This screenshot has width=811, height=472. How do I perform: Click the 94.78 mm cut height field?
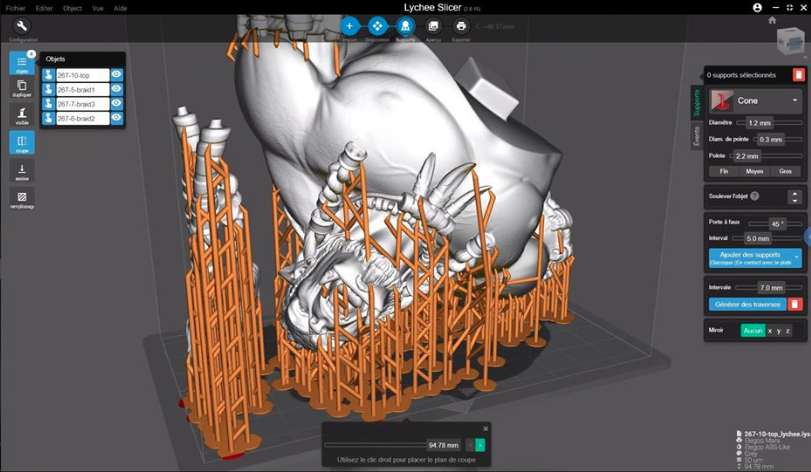(444, 445)
